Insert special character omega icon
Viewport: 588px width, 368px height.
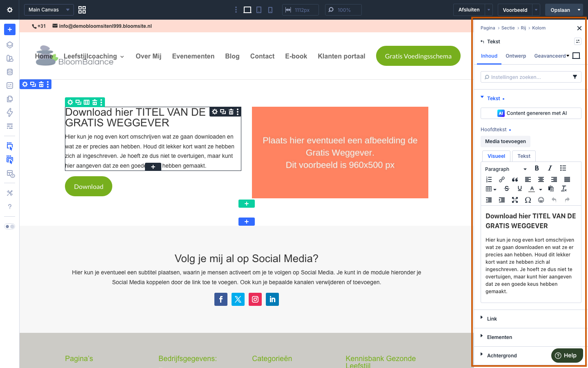click(x=528, y=200)
